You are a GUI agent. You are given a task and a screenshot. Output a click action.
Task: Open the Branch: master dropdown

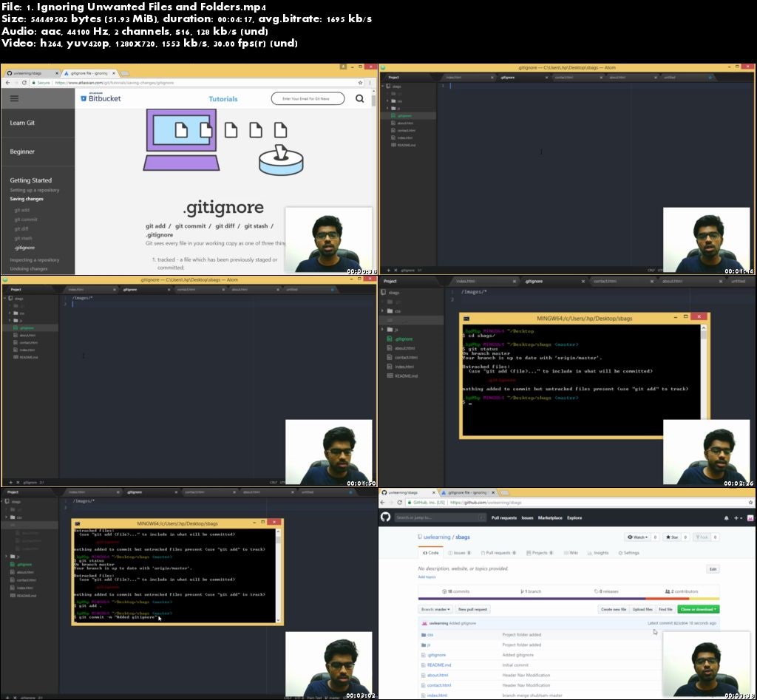point(435,609)
